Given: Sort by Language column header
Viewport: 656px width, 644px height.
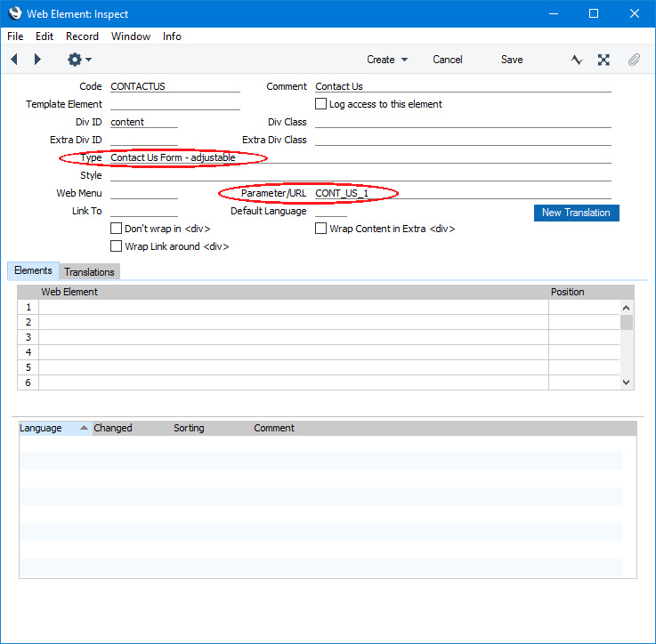Looking at the screenshot, I should click(x=55, y=428).
